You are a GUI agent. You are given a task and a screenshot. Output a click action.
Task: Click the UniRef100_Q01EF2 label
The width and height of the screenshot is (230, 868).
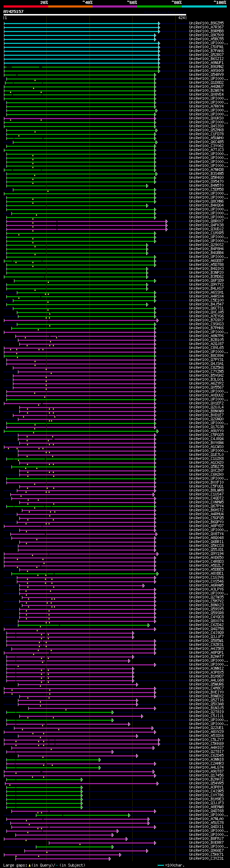click(x=206, y=403)
